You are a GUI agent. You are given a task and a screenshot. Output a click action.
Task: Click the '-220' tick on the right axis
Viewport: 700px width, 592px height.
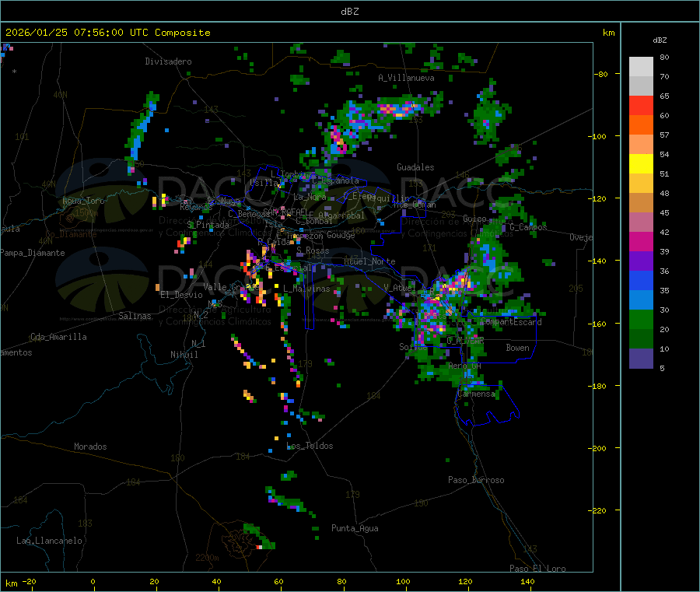pos(598,511)
